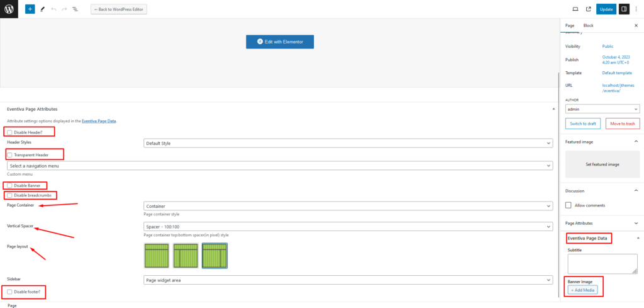The width and height of the screenshot is (644, 308).
Task: Click the Undo arrow icon
Action: click(53, 9)
